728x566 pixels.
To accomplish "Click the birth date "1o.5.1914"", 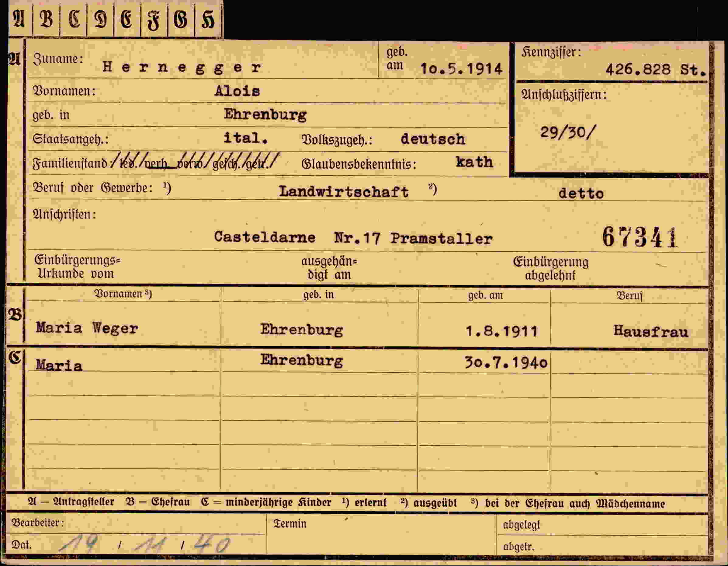I will pos(461,69).
